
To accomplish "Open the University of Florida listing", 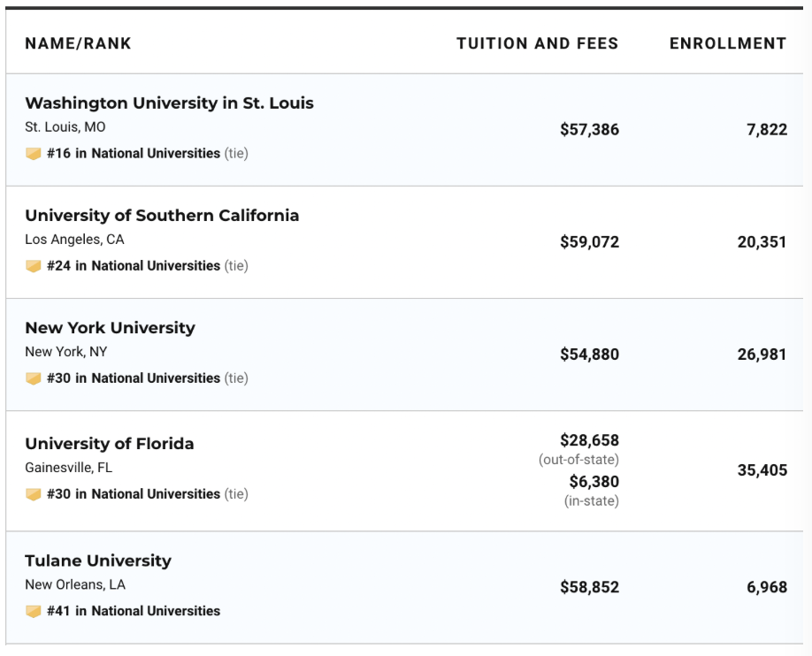I will 109,444.
